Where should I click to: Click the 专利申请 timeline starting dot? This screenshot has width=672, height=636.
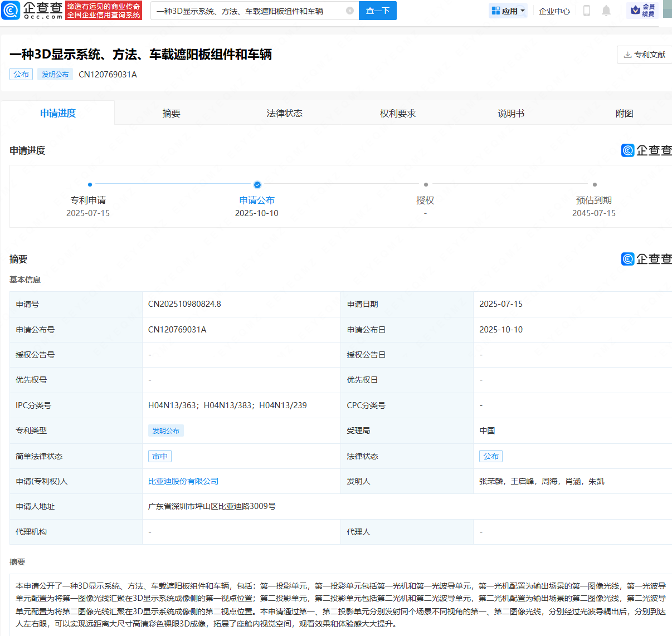90,184
